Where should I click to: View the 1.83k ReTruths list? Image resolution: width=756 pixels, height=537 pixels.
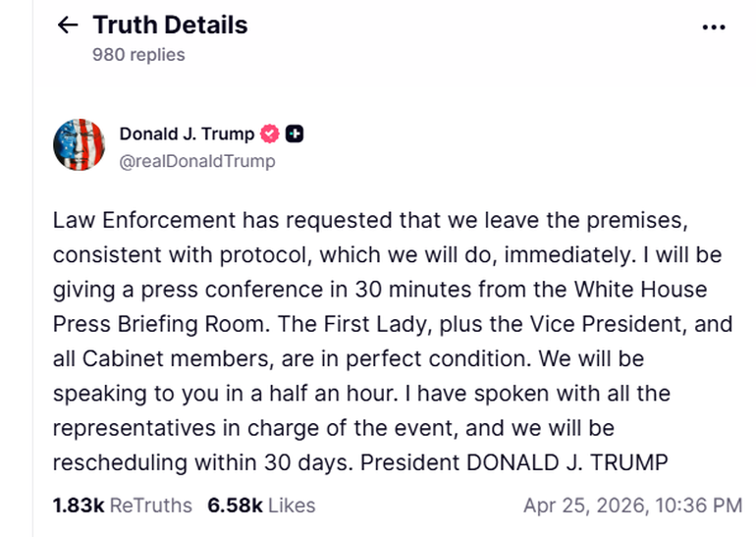tap(123, 506)
